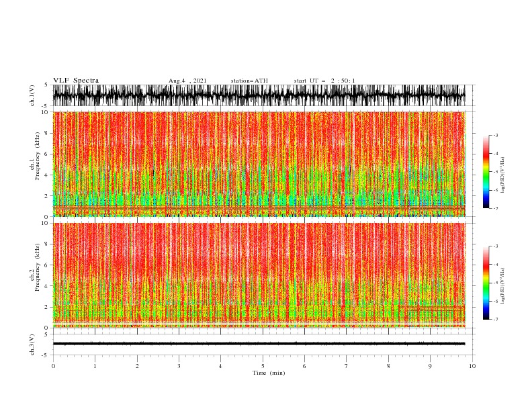
Task: Click the ch.2 colorbar log(PSD) label
Action: (x=502, y=285)
